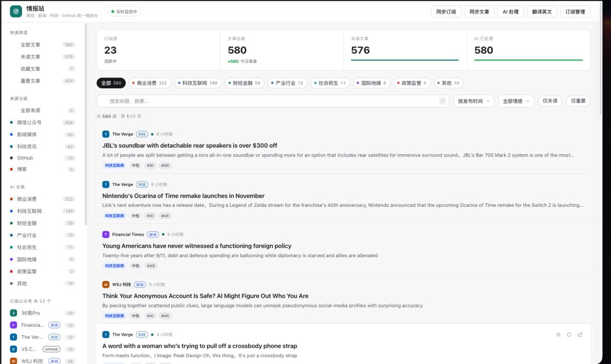Click the 未读文章 576 stat card
The height and width of the screenshot is (364, 611).
coord(405,50)
